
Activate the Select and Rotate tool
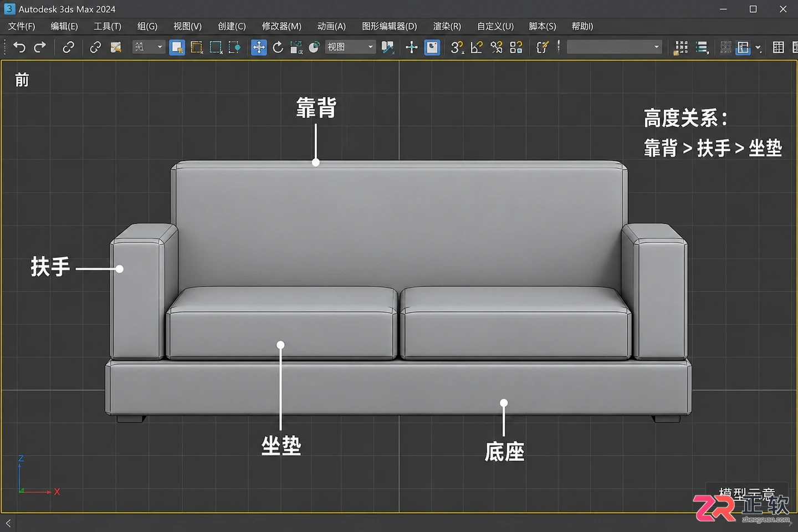click(x=278, y=47)
